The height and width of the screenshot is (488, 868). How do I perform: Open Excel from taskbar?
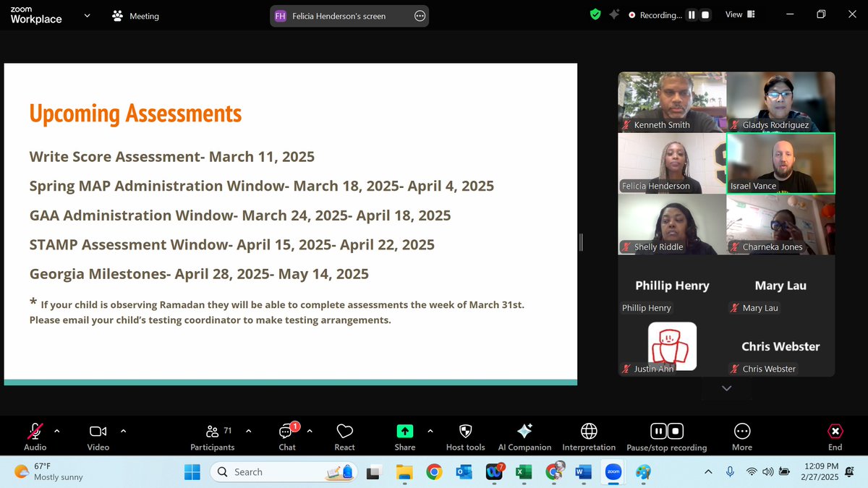point(524,472)
